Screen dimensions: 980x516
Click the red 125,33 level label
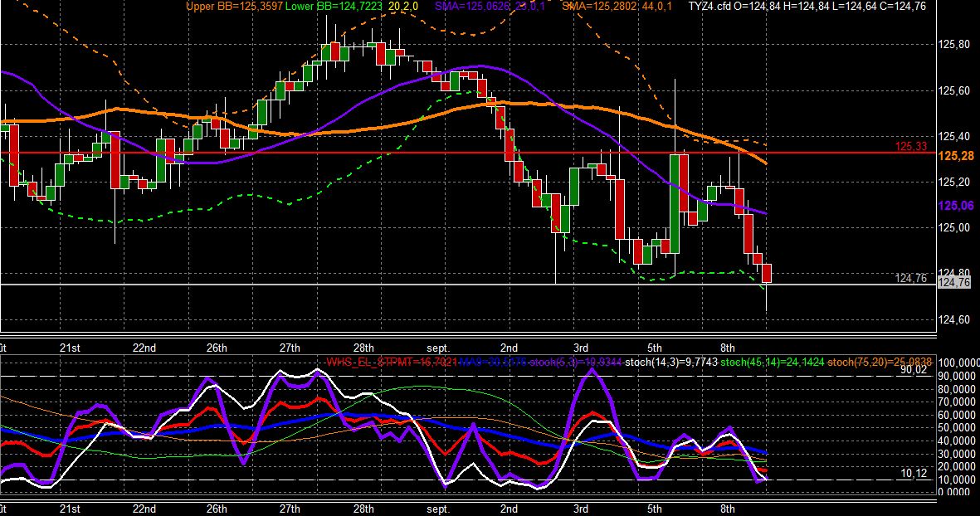pyautogui.click(x=911, y=147)
